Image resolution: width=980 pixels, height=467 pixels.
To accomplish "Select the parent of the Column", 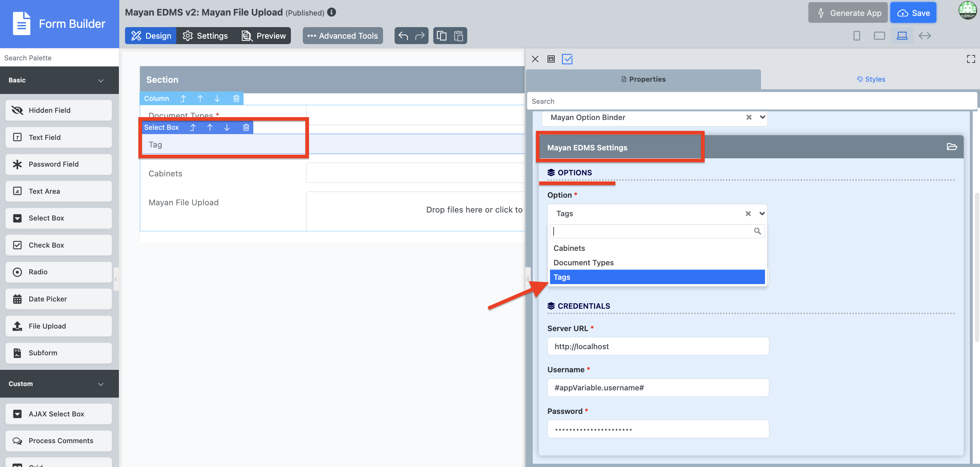I will [x=183, y=99].
